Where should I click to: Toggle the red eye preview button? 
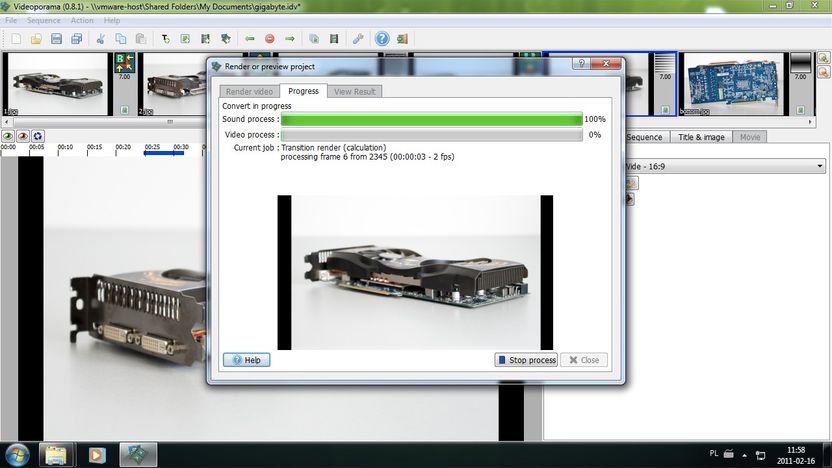point(22,136)
